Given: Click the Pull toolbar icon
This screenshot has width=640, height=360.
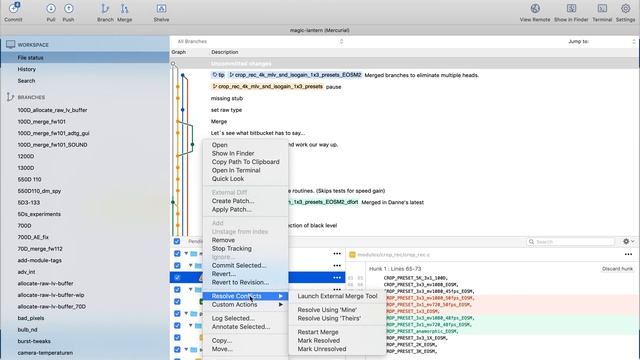Looking at the screenshot, I should pyautogui.click(x=51, y=9).
